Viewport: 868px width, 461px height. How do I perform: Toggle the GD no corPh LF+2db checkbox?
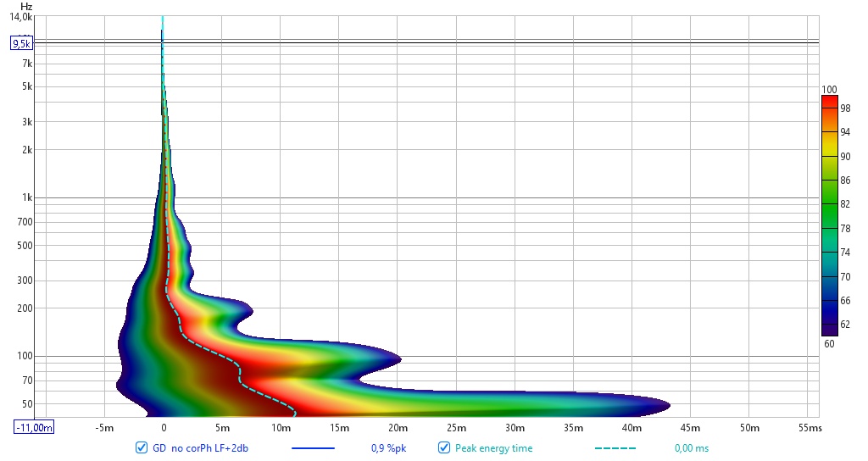tap(142, 447)
